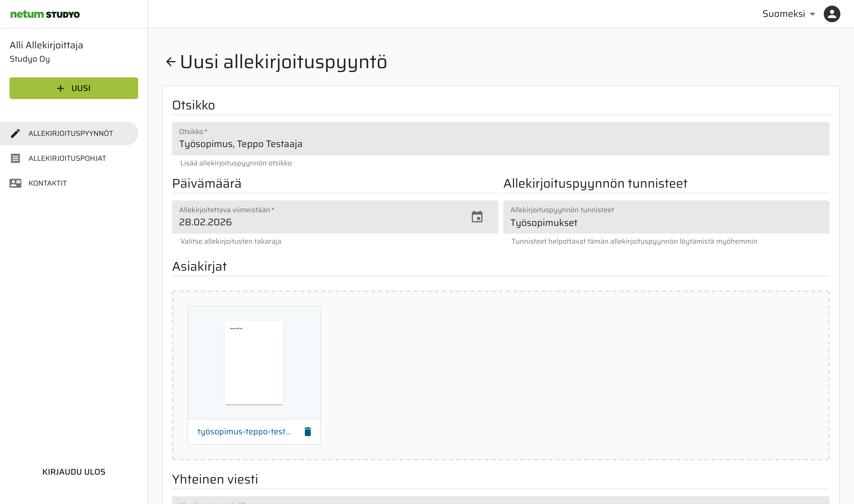
Task: Click the uploaded PDF document thumbnail
Action: 254,362
